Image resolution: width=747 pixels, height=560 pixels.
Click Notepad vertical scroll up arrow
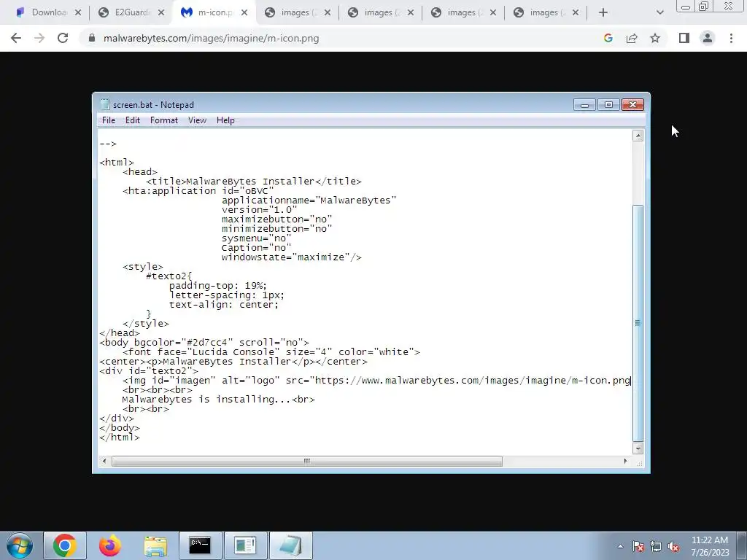point(638,136)
